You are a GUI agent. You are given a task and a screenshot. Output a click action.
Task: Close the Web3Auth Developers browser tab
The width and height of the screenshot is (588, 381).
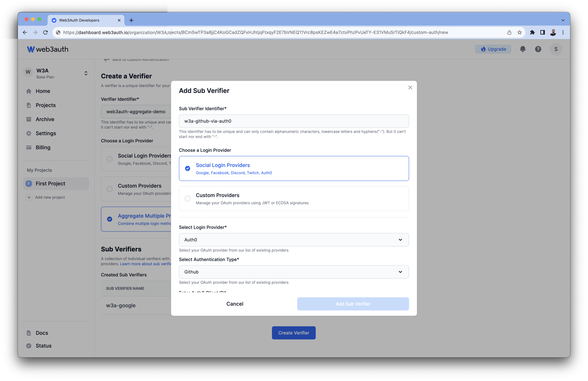coord(119,20)
